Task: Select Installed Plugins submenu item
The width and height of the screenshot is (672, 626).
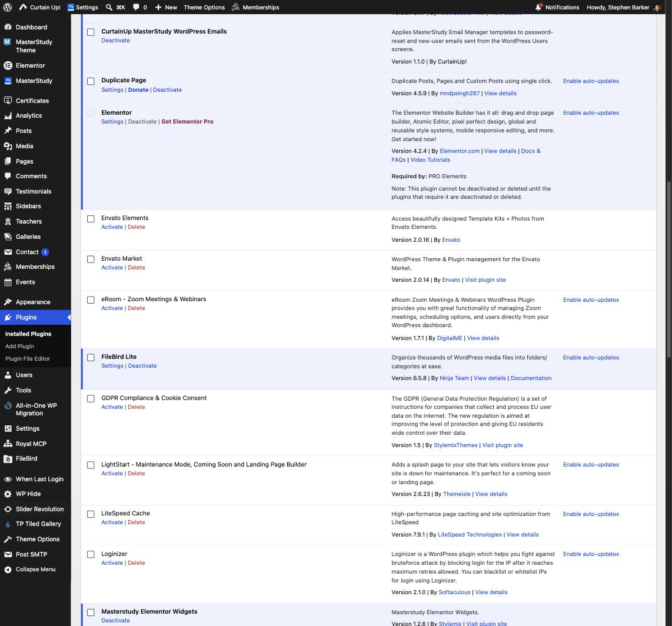Action: [x=28, y=334]
